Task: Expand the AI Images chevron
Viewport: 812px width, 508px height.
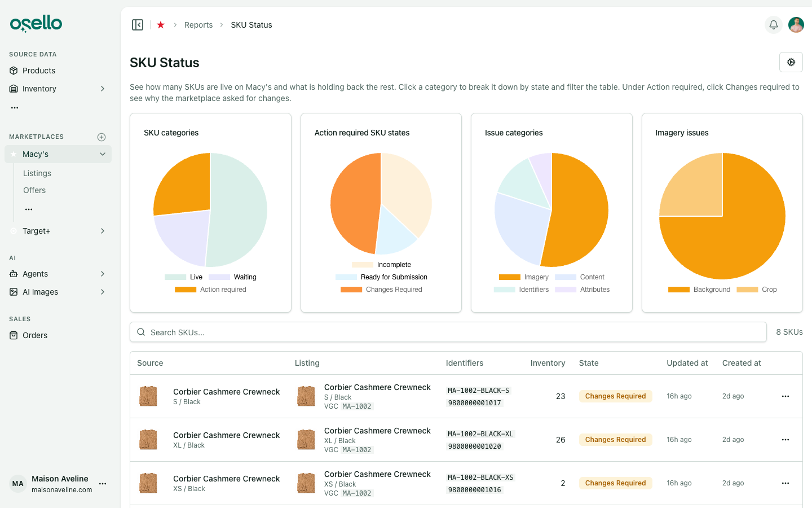Action: [x=103, y=292]
